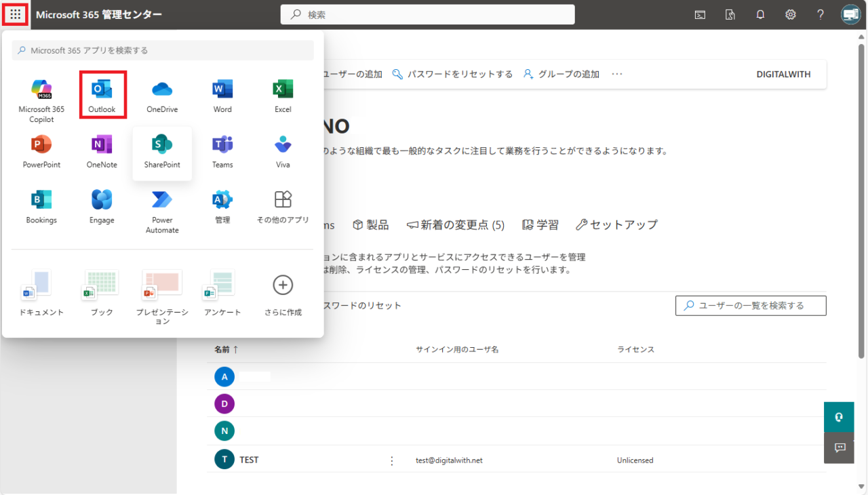Viewport: 868px width, 495px height.
Task: Open Power Automate app
Action: 162,211
